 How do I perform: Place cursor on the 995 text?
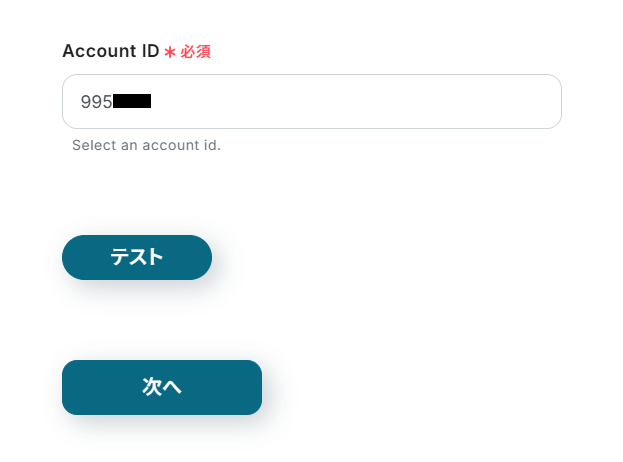point(96,102)
